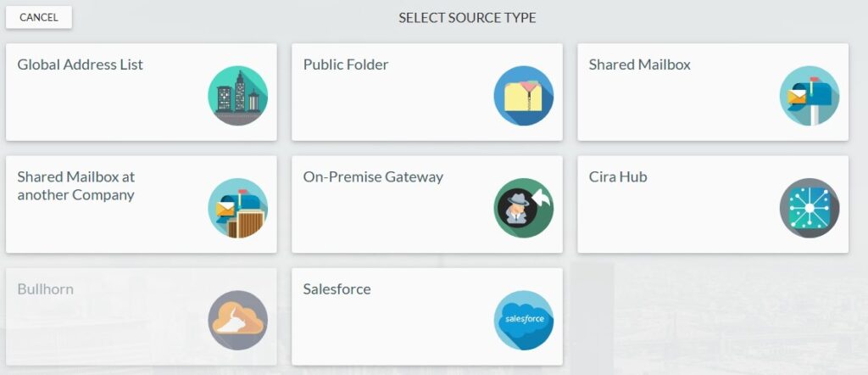Select the Global Address List label
Image resolution: width=868 pixels, height=375 pixels.
click(x=81, y=64)
